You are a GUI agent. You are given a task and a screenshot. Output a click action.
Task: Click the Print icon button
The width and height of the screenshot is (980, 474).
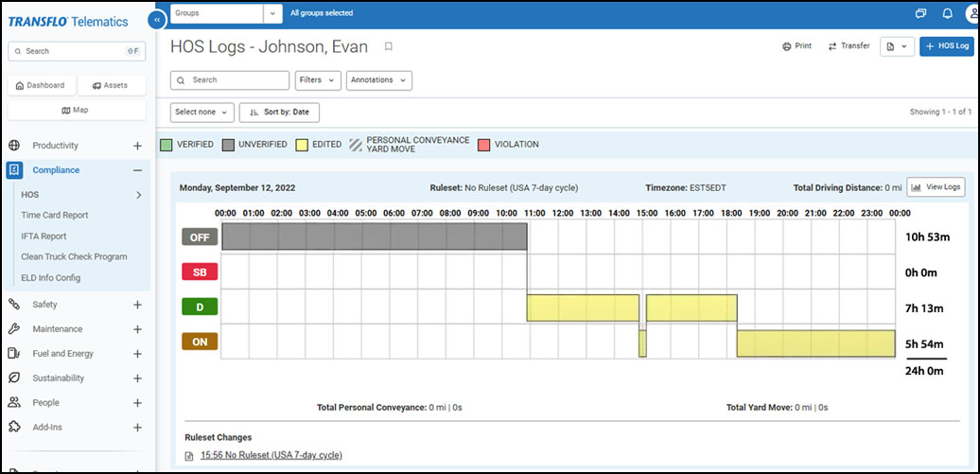(x=796, y=46)
